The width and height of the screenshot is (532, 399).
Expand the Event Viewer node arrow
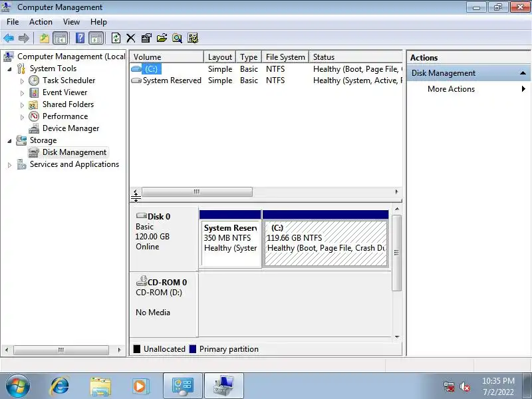(22, 92)
